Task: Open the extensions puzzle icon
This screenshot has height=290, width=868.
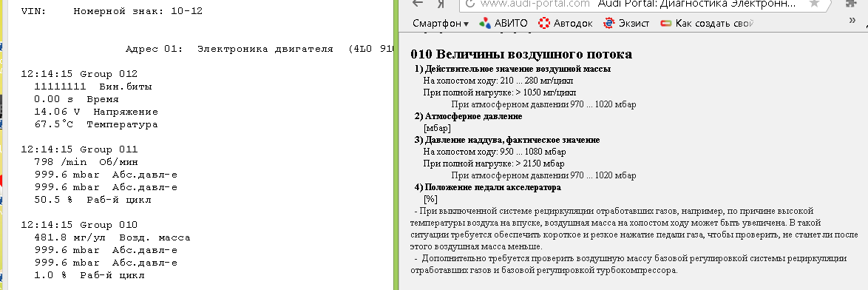Action: pos(850,3)
